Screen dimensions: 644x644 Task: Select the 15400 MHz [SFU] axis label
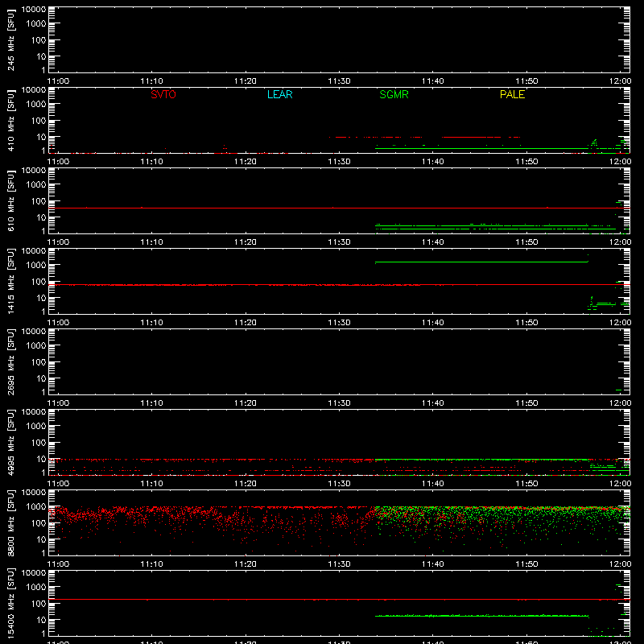pyautogui.click(x=11, y=603)
